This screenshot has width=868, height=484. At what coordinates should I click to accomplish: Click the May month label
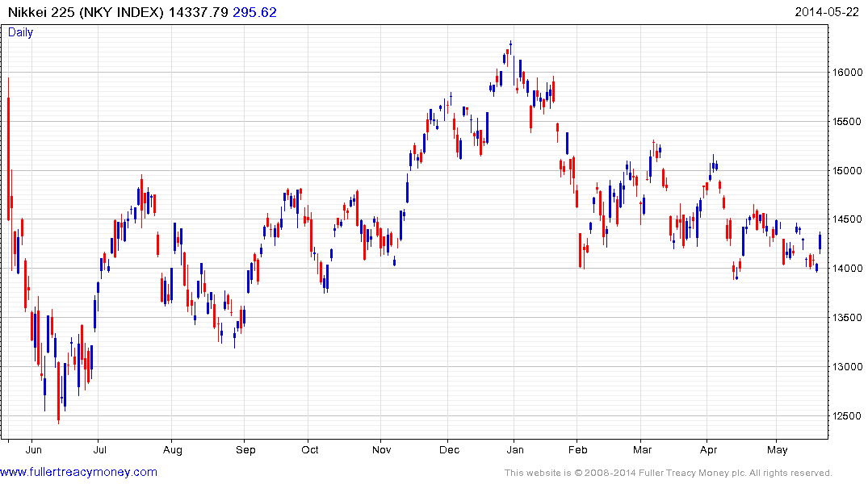(x=778, y=449)
